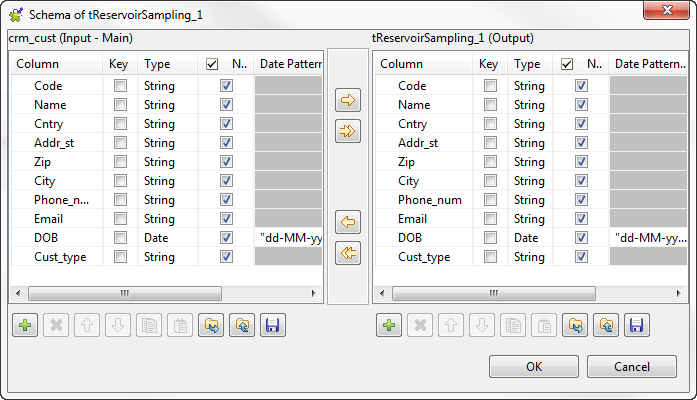
Task: Open the Type dropdown for output Zip row
Action: 536,162
